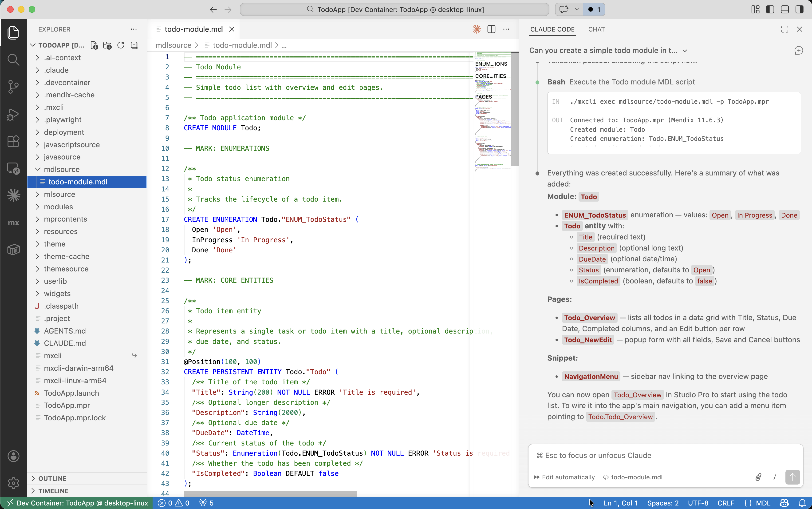
Task: Attach a file to the Claude prompt
Action: [x=758, y=477]
